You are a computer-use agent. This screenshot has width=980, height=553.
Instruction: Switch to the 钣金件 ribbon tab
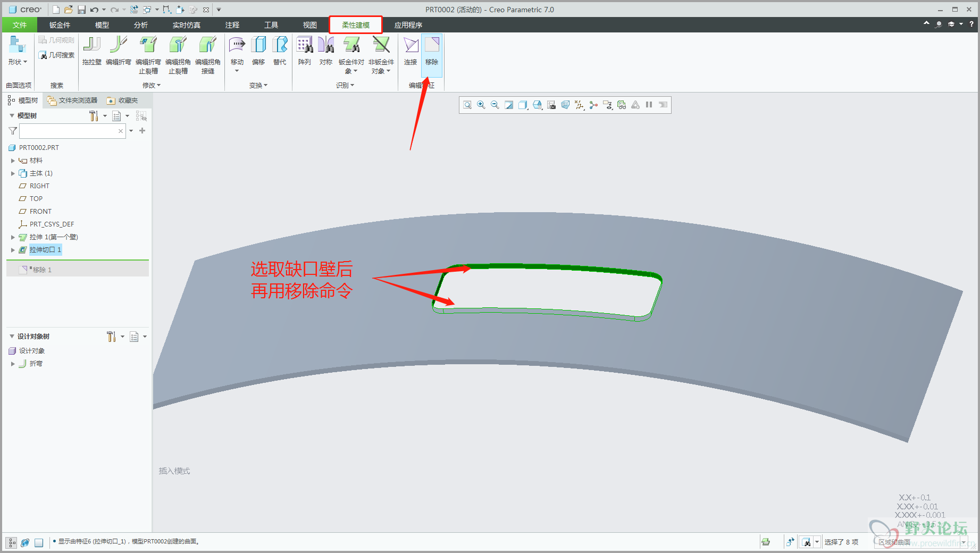coord(60,25)
